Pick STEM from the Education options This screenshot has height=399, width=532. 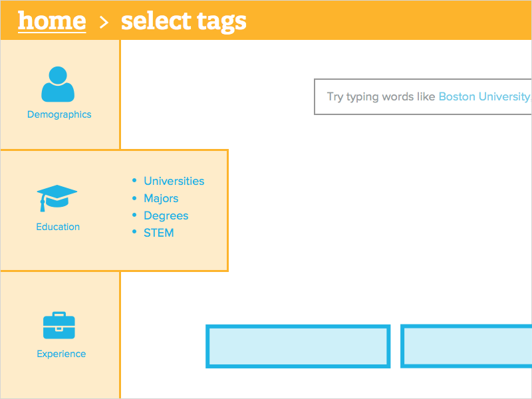[159, 233]
